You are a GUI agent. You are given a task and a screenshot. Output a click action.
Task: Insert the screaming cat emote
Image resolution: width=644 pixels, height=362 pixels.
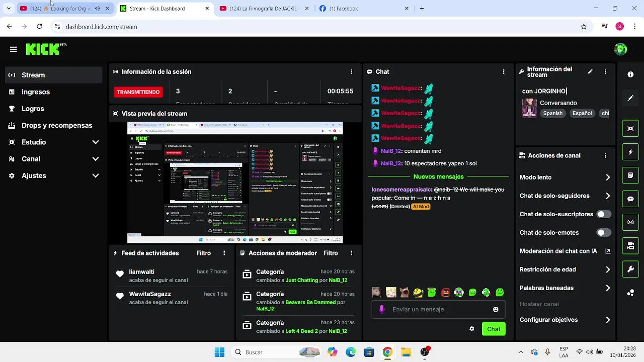(x=405, y=292)
